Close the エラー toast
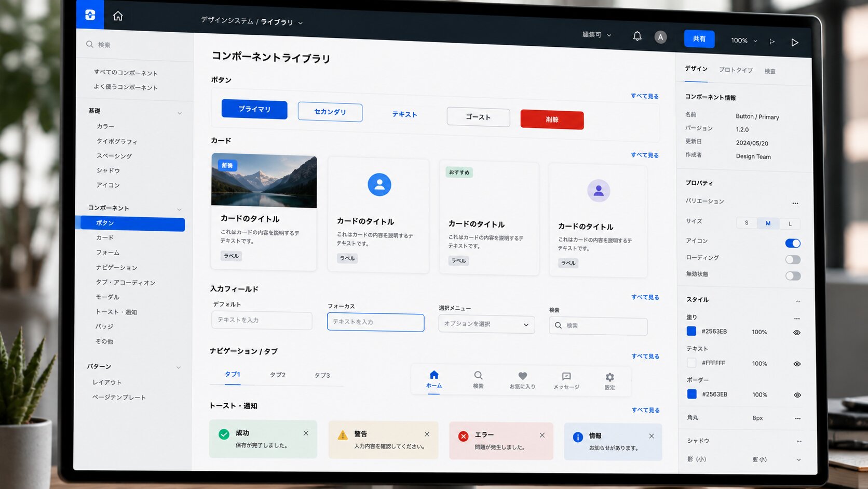This screenshot has height=489, width=868. 542,435
